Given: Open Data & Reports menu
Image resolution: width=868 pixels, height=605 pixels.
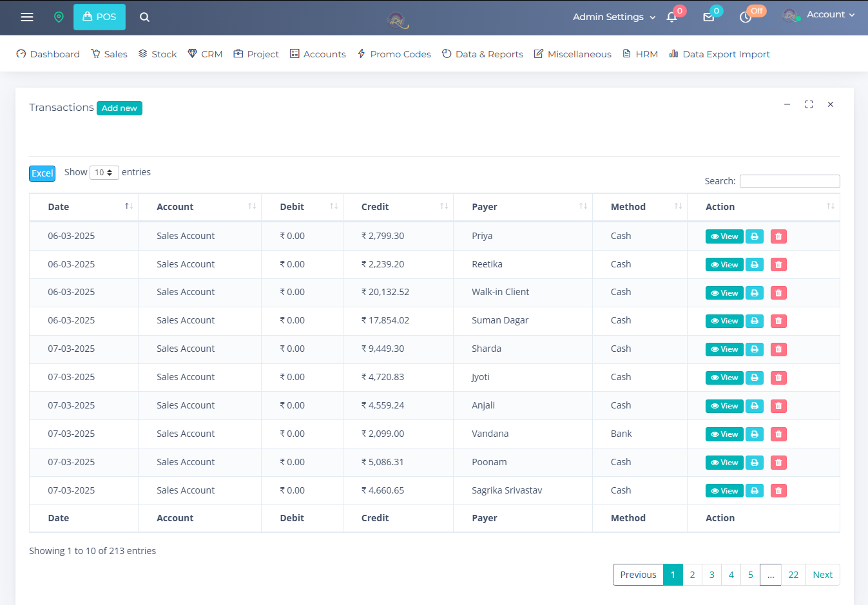Looking at the screenshot, I should click(x=483, y=54).
